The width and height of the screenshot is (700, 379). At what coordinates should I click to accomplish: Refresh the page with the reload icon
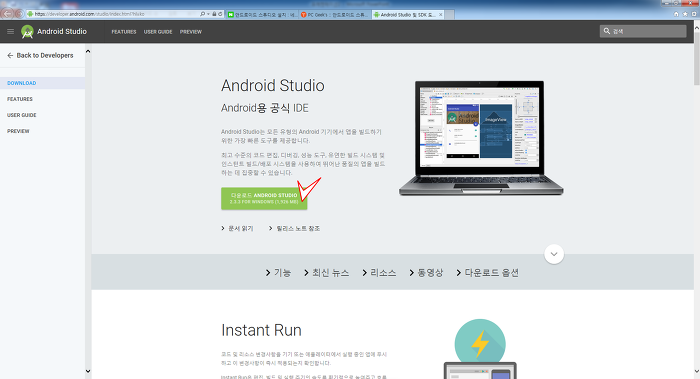tap(220, 14)
